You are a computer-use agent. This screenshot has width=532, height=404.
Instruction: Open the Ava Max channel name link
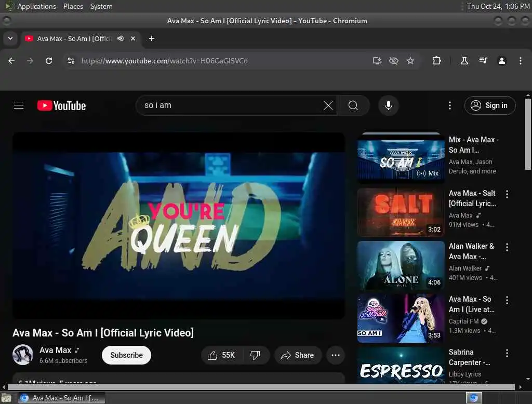[x=55, y=350]
